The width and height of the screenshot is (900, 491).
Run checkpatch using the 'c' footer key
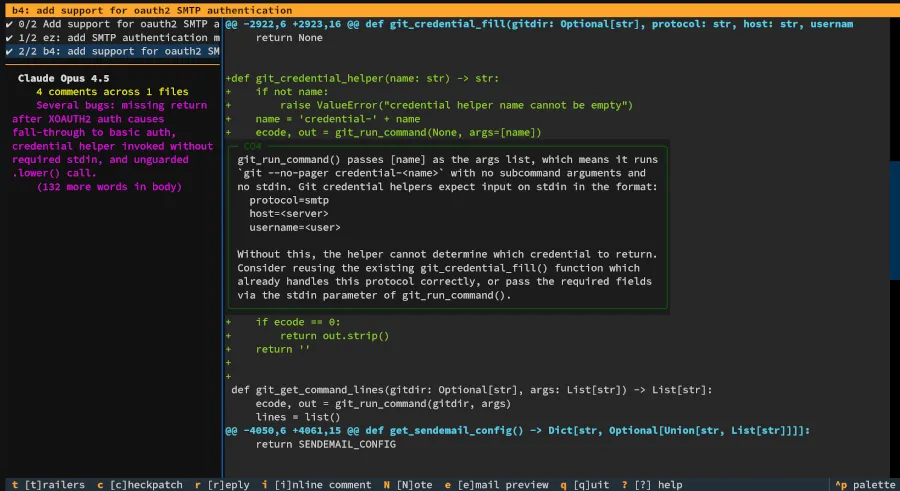pos(140,484)
